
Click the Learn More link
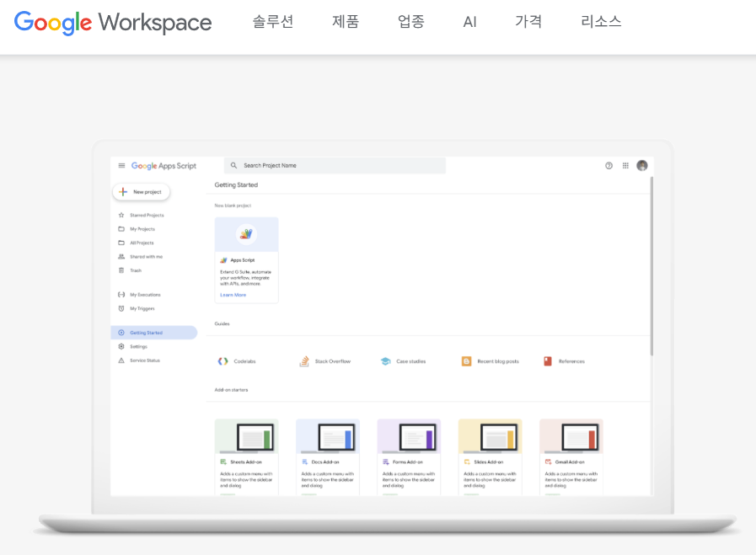[x=233, y=295]
